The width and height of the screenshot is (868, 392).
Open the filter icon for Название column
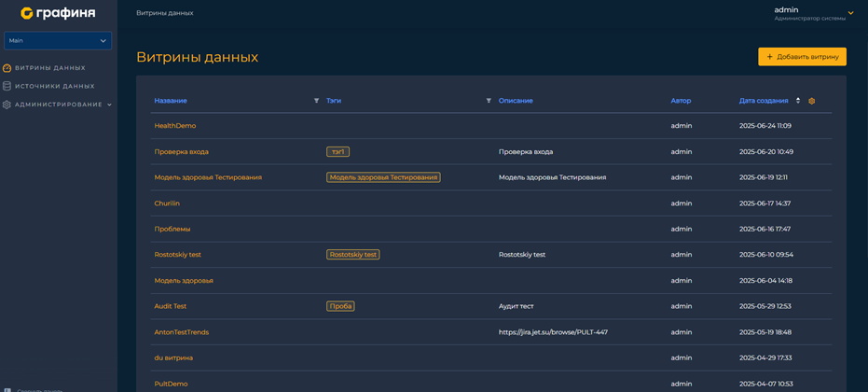316,101
